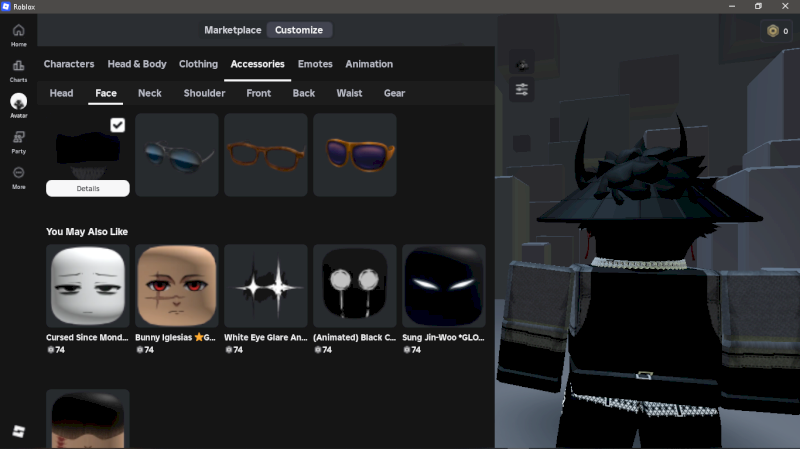
Task: Select the Front accessories subtab
Action: tap(258, 93)
